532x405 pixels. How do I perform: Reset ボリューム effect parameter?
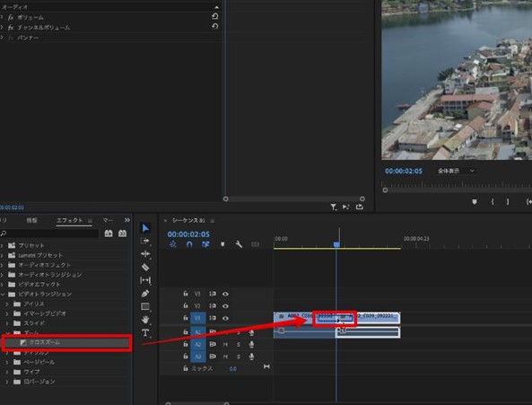pyautogui.click(x=214, y=16)
